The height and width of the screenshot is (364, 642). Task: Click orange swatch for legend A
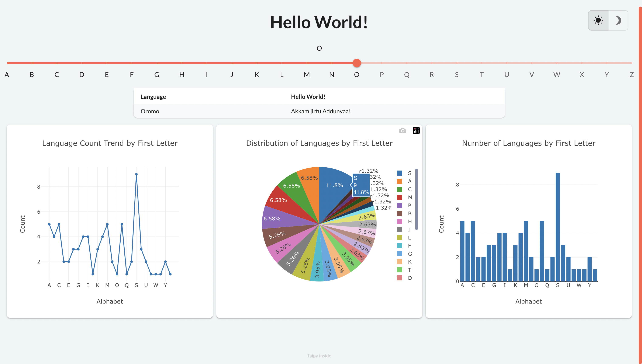pos(400,181)
